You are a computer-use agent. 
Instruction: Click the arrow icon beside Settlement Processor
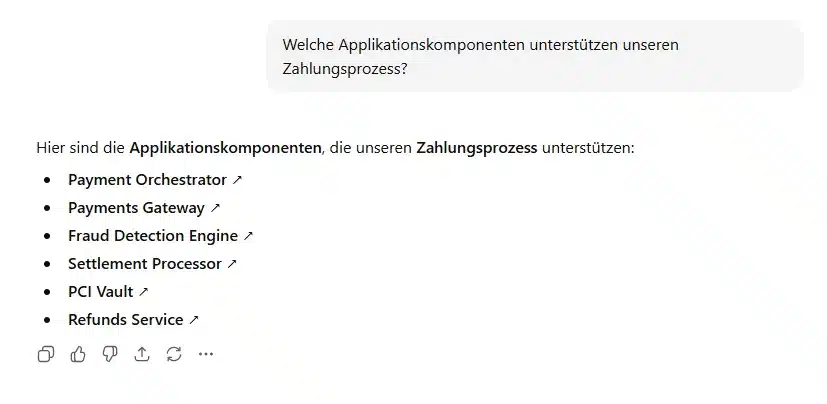coord(232,264)
